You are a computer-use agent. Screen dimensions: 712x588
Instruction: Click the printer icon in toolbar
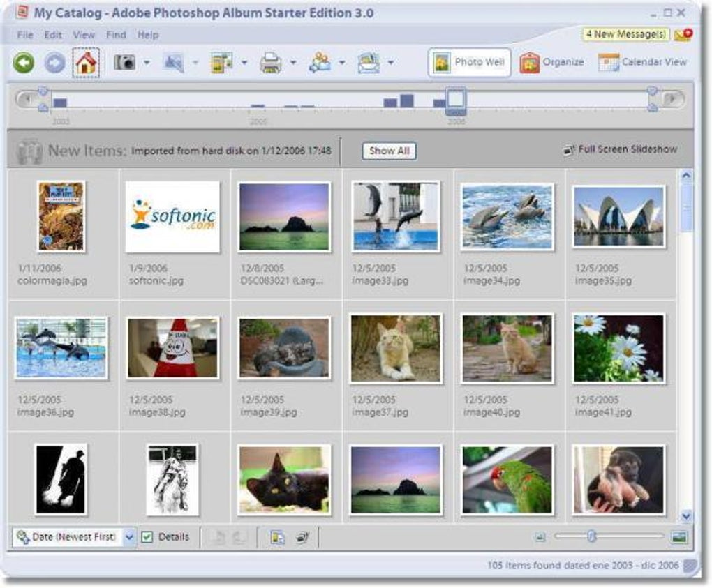click(x=271, y=63)
